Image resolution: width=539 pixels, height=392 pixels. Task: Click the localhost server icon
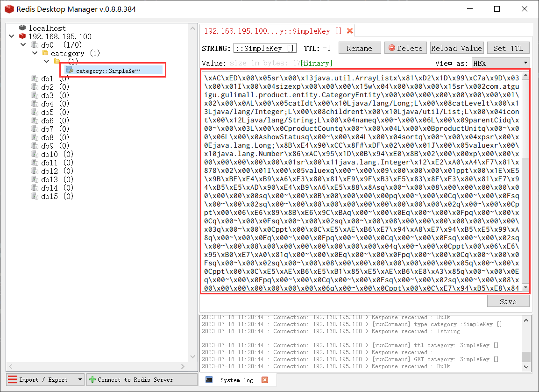tap(22, 29)
